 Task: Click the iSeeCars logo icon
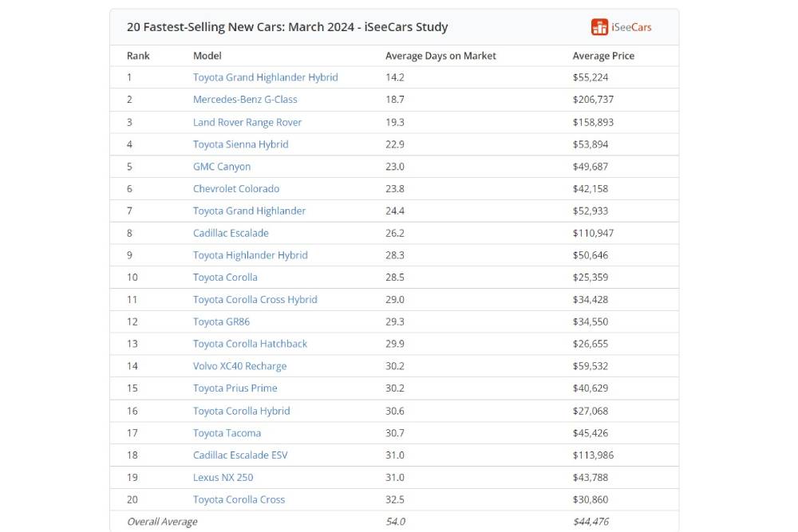[599, 27]
